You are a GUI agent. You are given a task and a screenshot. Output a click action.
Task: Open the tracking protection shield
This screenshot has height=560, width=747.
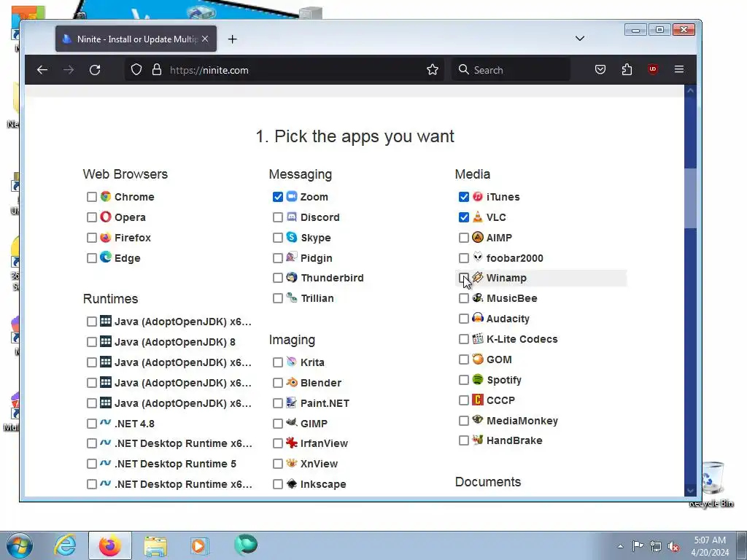[x=136, y=70]
